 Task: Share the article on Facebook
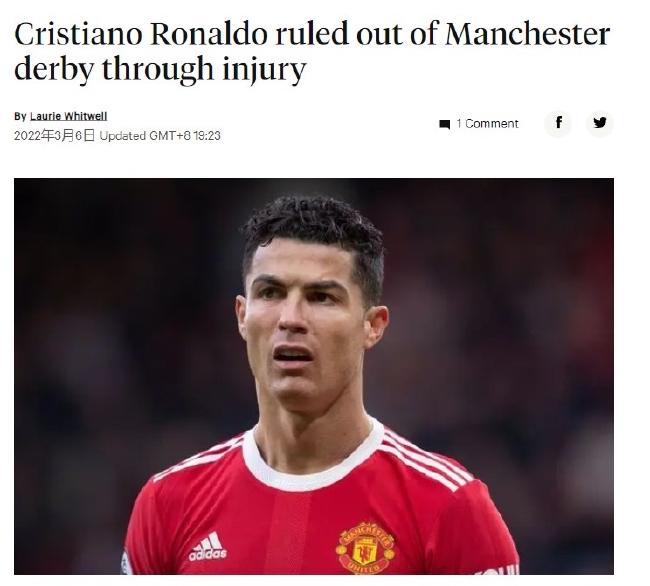(558, 123)
